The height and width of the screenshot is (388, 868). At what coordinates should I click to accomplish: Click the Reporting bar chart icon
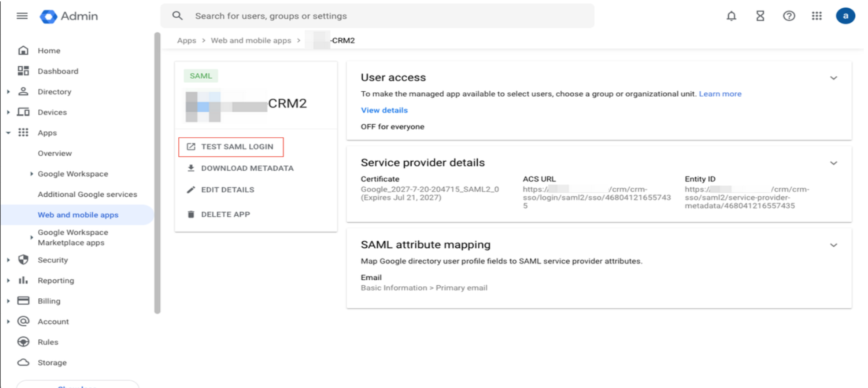23,280
